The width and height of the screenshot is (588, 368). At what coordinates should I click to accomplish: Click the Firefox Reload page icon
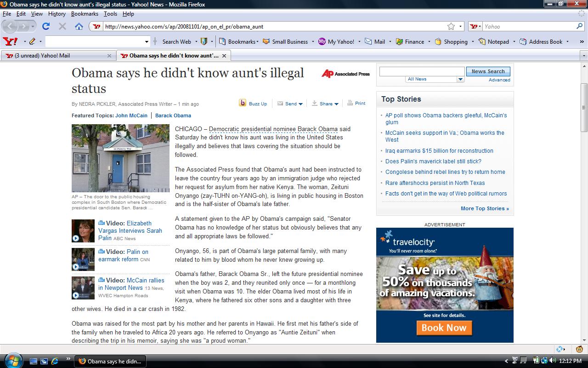[46, 26]
